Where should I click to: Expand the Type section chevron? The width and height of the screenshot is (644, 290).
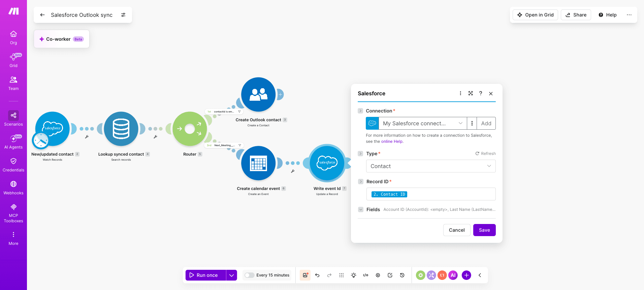point(360,154)
